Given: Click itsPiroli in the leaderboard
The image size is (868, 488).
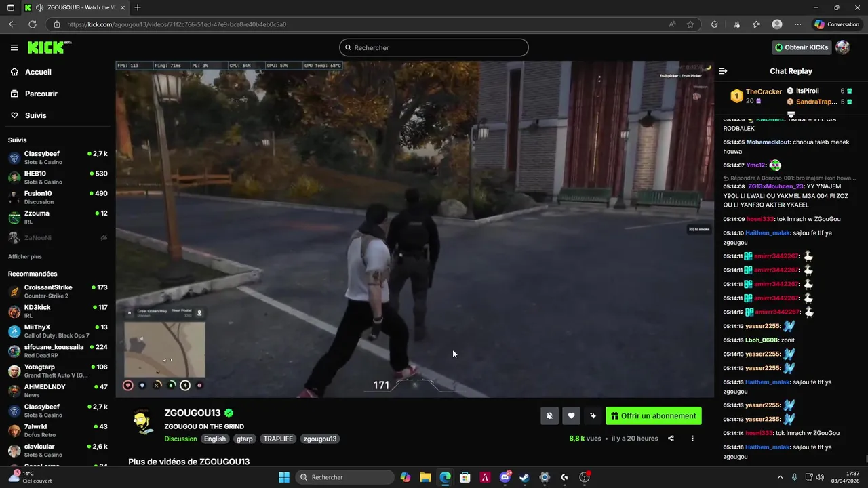Looking at the screenshot, I should [x=807, y=91].
